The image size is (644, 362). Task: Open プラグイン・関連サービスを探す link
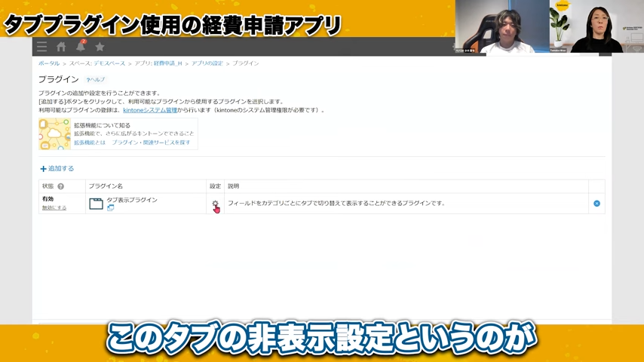pyautogui.click(x=151, y=143)
